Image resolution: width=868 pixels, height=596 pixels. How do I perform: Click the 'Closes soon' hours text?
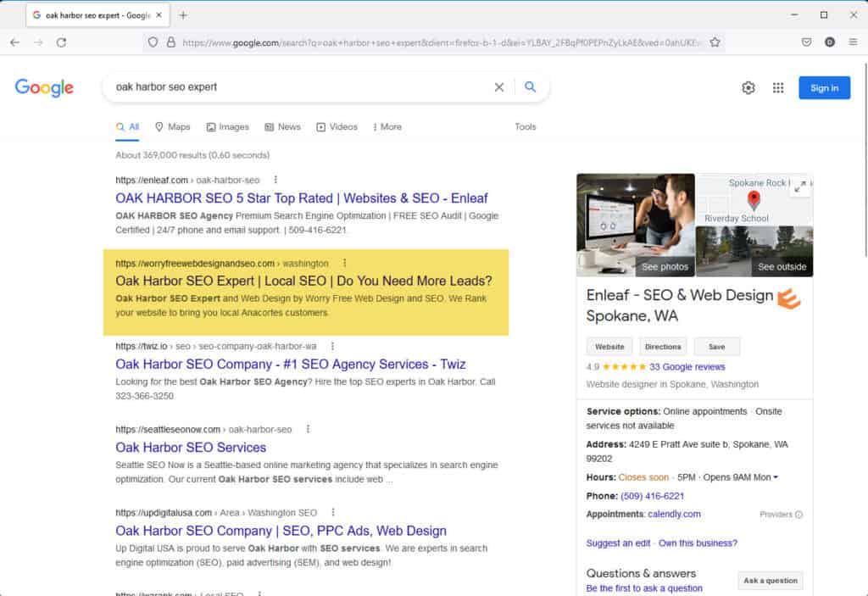(x=643, y=477)
